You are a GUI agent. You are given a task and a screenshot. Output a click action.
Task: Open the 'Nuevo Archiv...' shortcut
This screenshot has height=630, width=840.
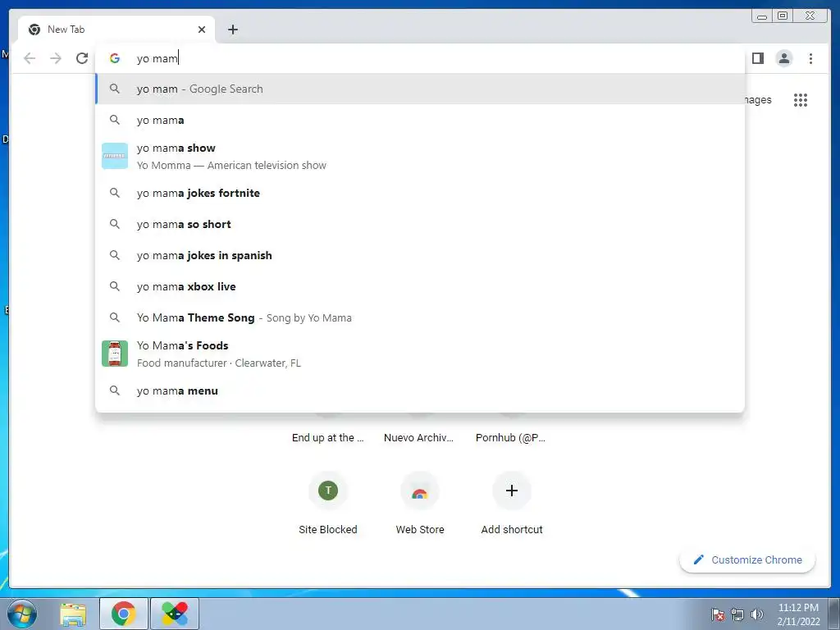[x=419, y=438]
